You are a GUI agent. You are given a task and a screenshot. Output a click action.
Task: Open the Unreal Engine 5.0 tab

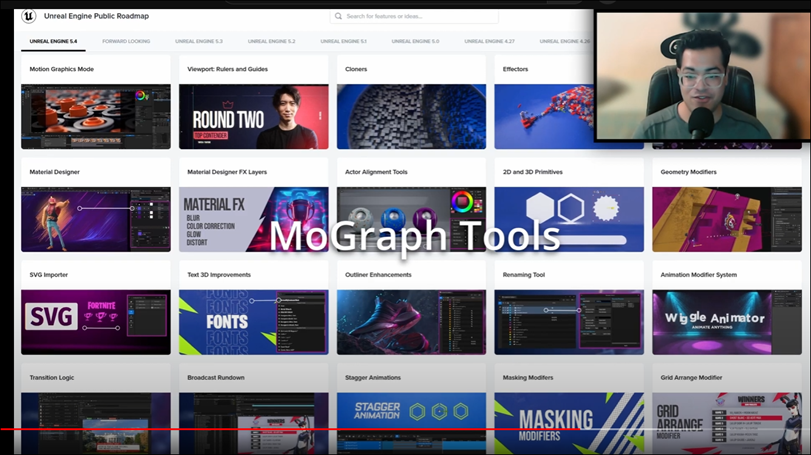click(x=415, y=41)
